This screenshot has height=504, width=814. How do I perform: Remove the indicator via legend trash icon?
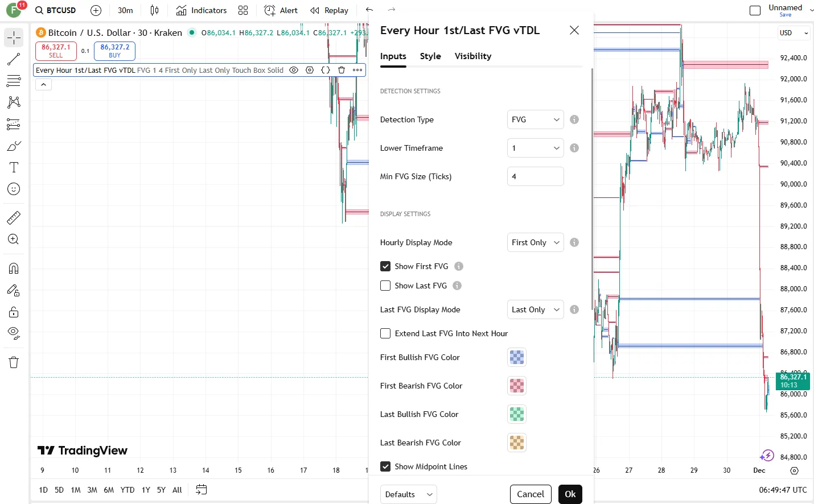click(x=342, y=71)
